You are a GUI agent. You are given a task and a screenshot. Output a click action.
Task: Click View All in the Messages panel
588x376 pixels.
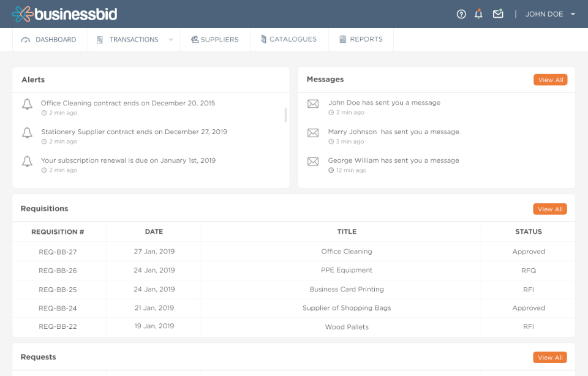point(550,80)
